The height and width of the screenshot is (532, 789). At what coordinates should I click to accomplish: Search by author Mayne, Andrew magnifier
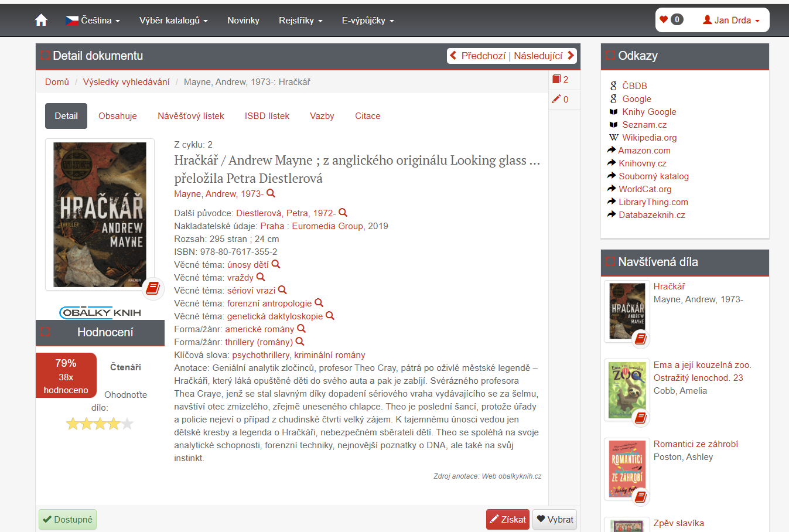(271, 193)
